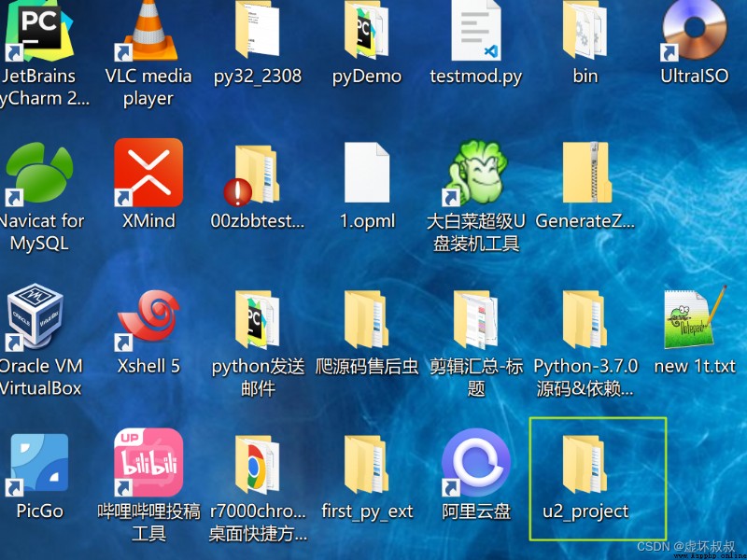Click the py32_2308 folder icon
Screen dimensions: 747x560
258,30
